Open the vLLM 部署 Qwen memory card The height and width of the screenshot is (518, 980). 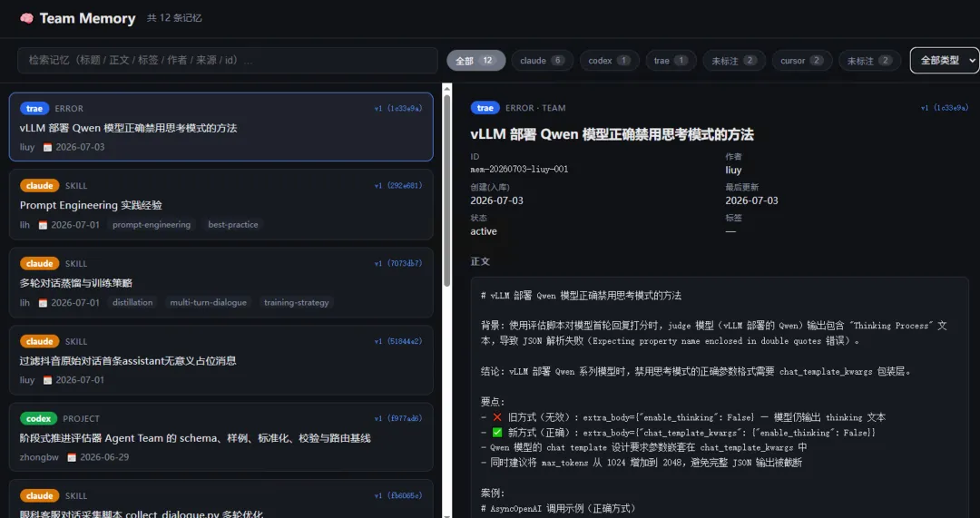point(220,127)
